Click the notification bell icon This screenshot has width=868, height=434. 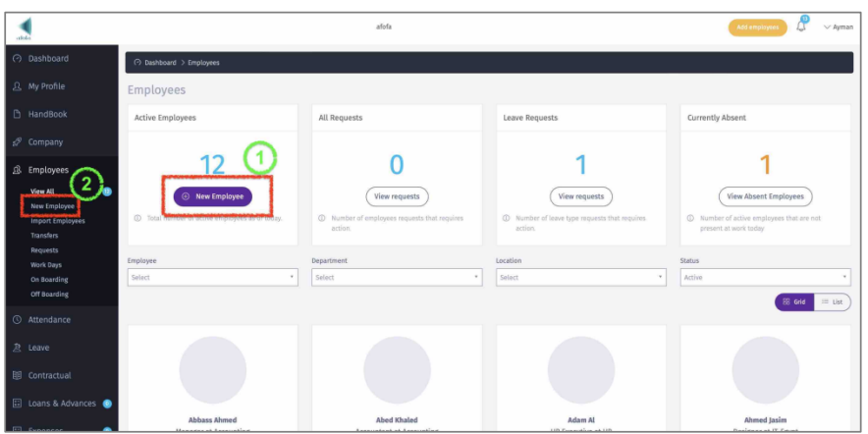coord(801,27)
